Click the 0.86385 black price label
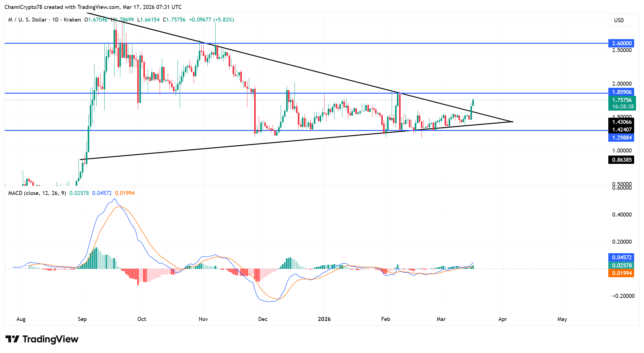644x353 pixels. (622, 160)
